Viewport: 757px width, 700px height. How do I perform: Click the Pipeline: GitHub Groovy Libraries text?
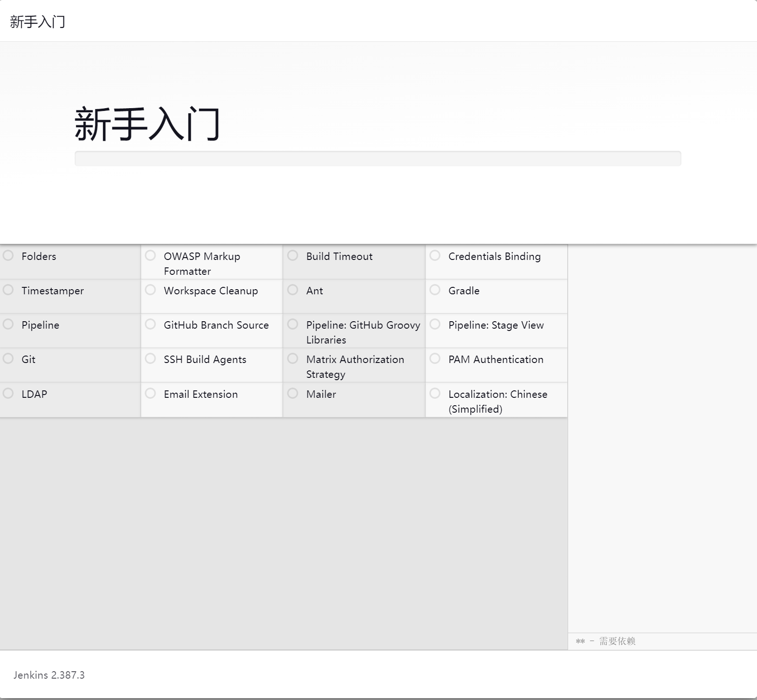click(363, 332)
